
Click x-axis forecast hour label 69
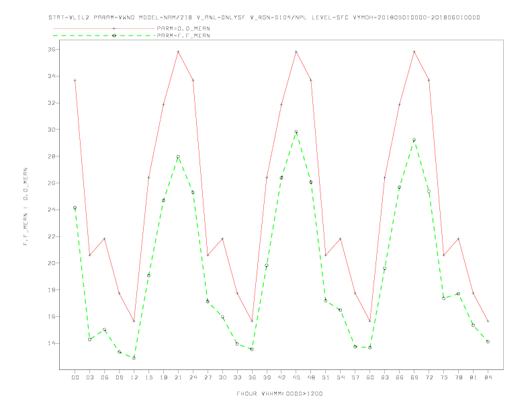click(x=414, y=377)
